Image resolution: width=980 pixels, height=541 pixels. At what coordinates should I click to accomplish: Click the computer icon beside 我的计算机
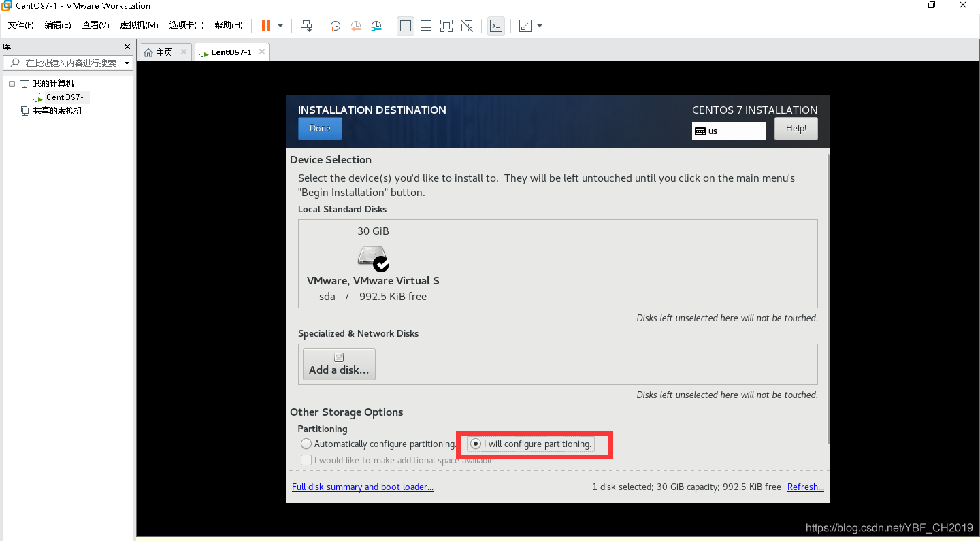pyautogui.click(x=24, y=84)
